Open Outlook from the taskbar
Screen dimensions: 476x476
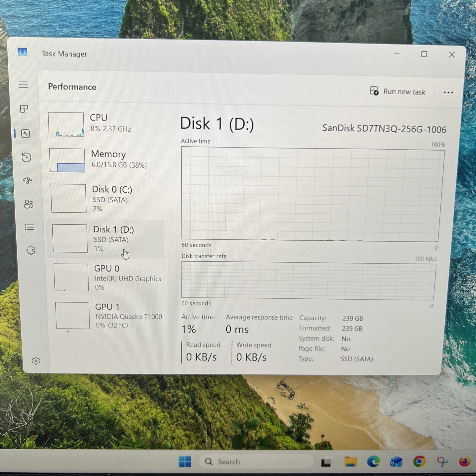(396, 462)
